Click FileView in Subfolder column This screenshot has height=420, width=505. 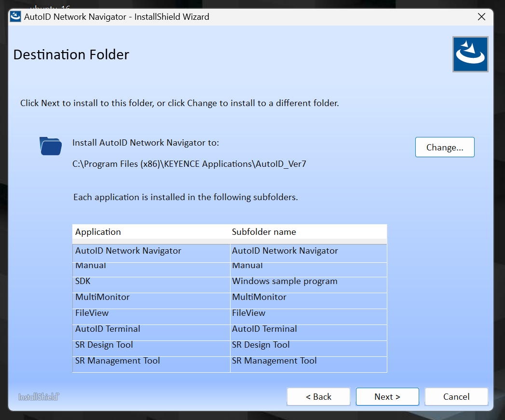(309, 317)
